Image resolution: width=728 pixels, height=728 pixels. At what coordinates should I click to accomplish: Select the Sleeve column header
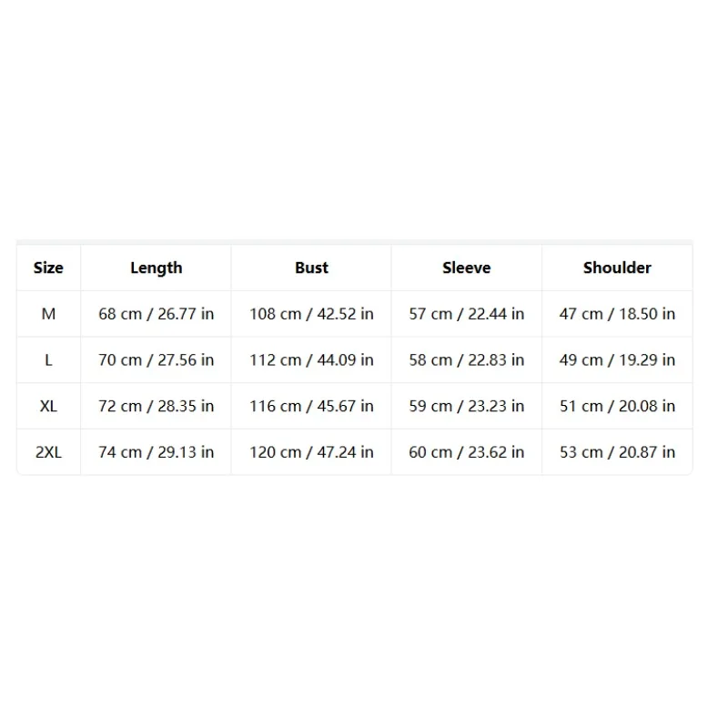(x=466, y=268)
